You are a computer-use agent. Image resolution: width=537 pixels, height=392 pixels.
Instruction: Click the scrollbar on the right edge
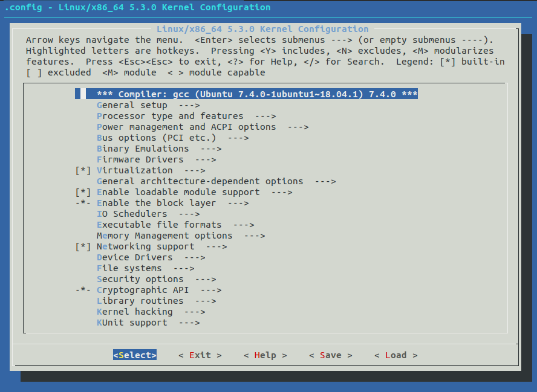(516, 181)
